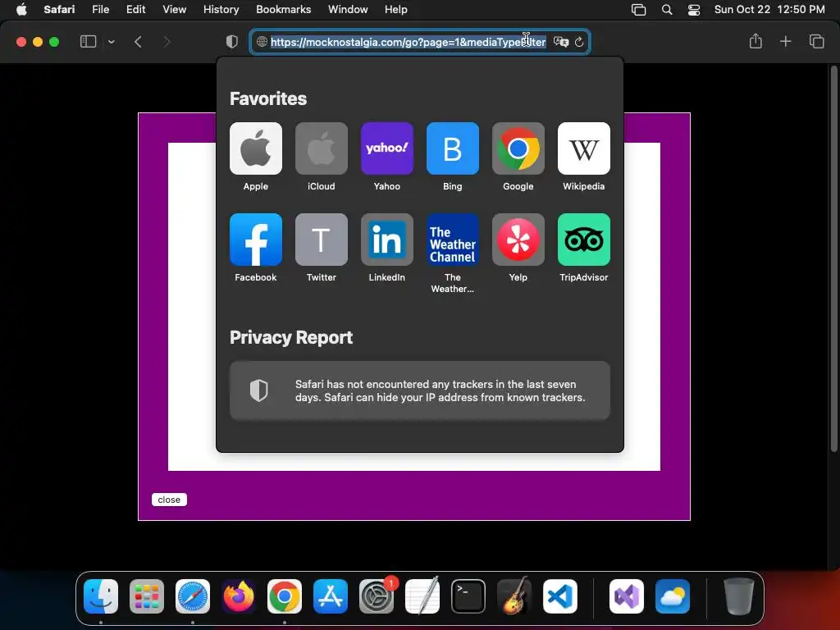Open the Window menu

pyautogui.click(x=348, y=9)
